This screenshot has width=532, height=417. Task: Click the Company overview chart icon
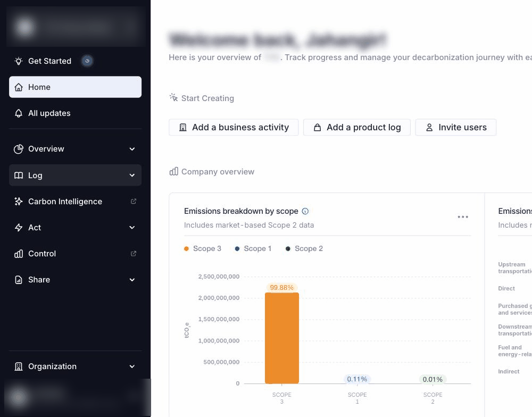coord(174,171)
